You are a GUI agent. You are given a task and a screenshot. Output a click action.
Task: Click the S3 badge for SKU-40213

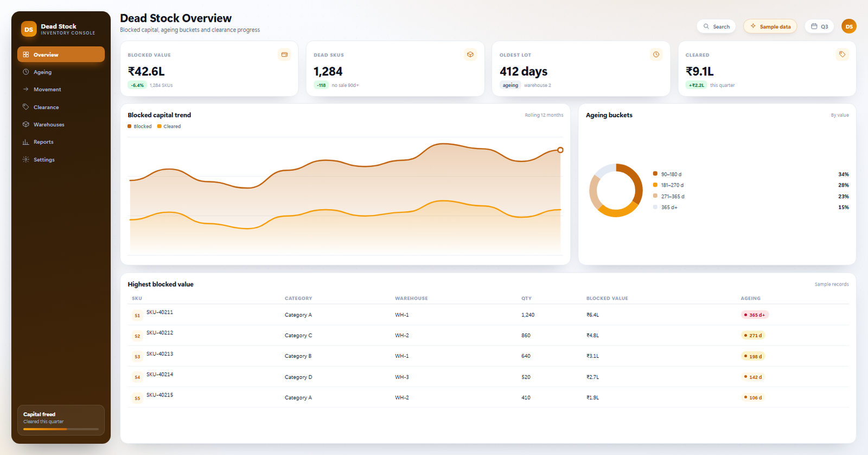(137, 356)
